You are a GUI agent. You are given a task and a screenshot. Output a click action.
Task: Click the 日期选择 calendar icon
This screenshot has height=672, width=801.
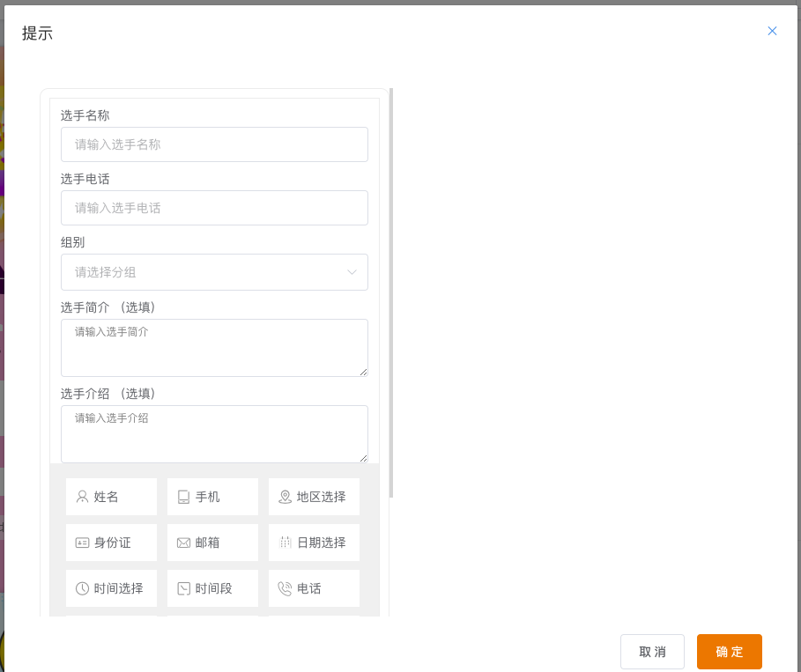(x=285, y=543)
